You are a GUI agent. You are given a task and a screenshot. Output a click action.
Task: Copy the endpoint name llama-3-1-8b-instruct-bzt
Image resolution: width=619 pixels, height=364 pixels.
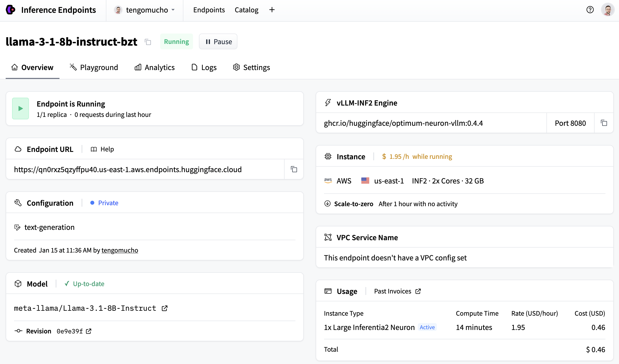(148, 42)
